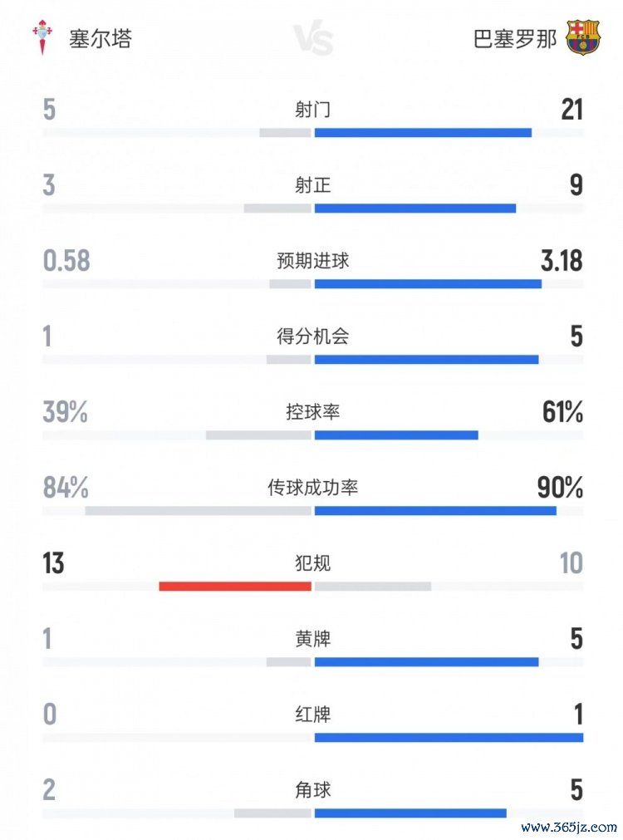Click the blue 射门 shots bar
Viewport: 623px width, 840px height.
(x=423, y=132)
